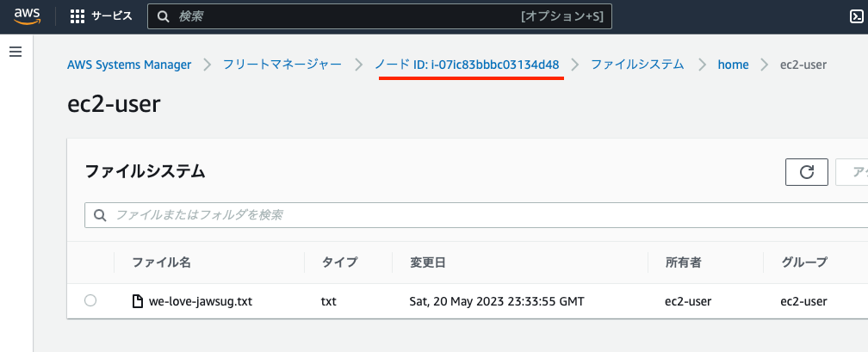
Task: Sort by グループ column header
Action: point(804,262)
